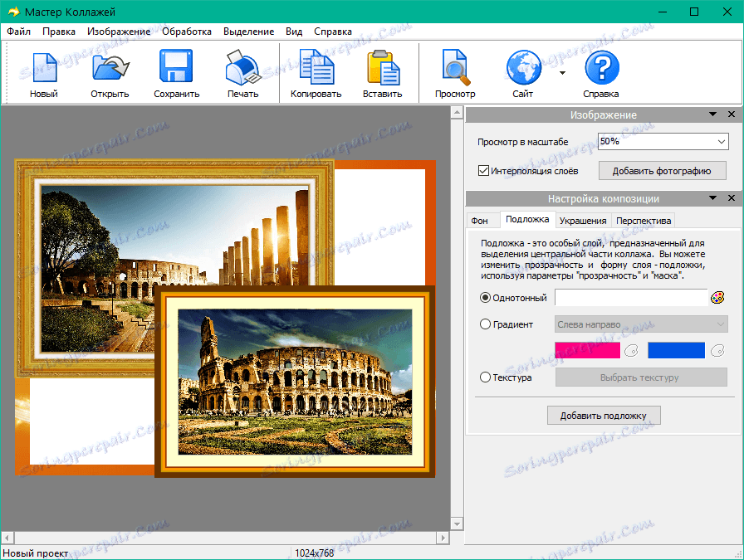The width and height of the screenshot is (744, 560).
Task: Close the Изображение panel
Action: [x=732, y=114]
